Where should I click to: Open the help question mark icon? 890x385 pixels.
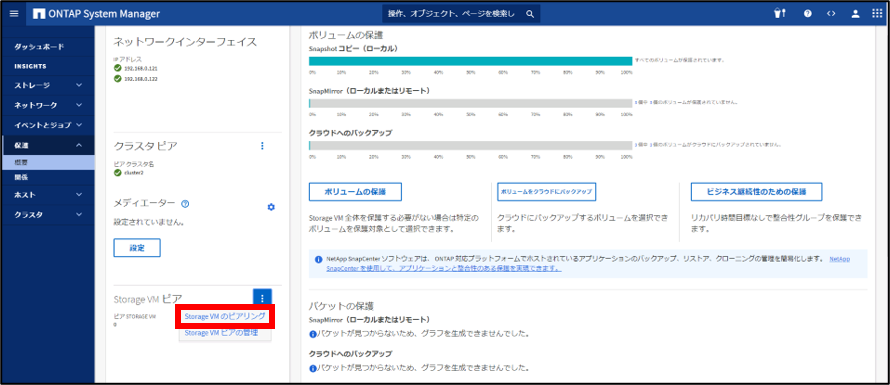tap(807, 14)
